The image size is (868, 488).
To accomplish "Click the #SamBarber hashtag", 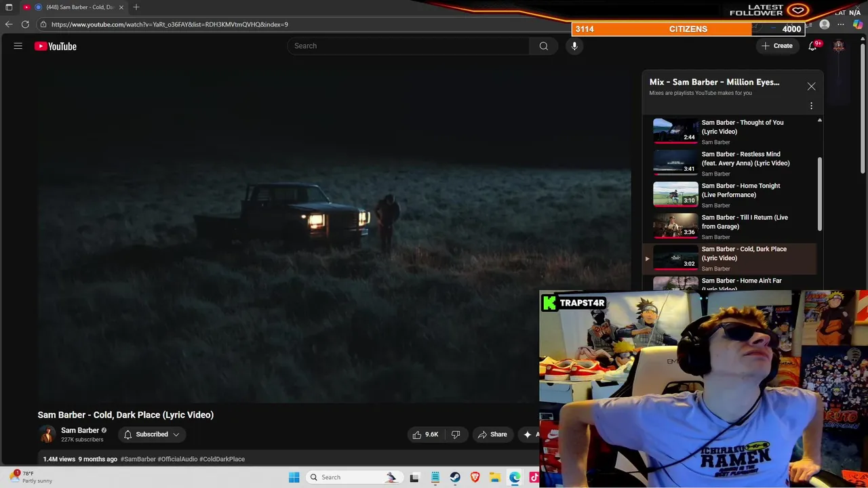I will point(138,459).
